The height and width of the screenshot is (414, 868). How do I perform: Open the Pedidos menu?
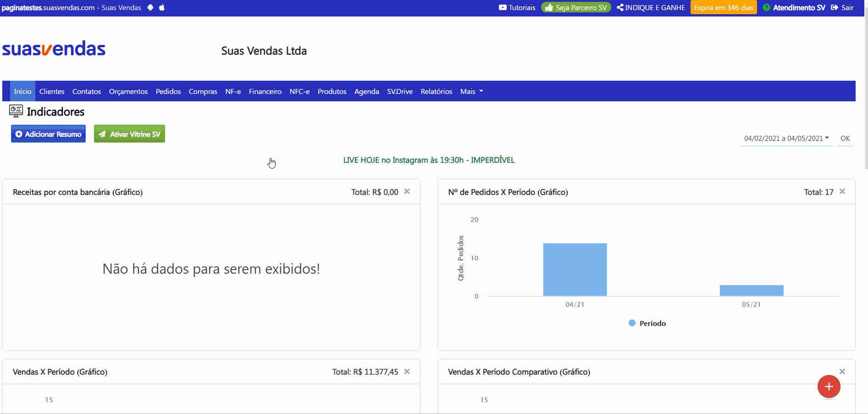coord(168,91)
